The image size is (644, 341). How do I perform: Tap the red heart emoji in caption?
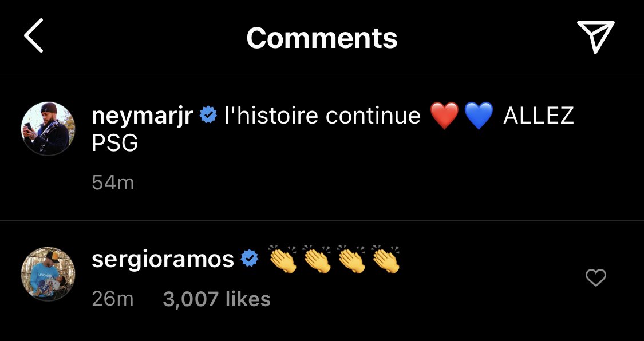(444, 116)
